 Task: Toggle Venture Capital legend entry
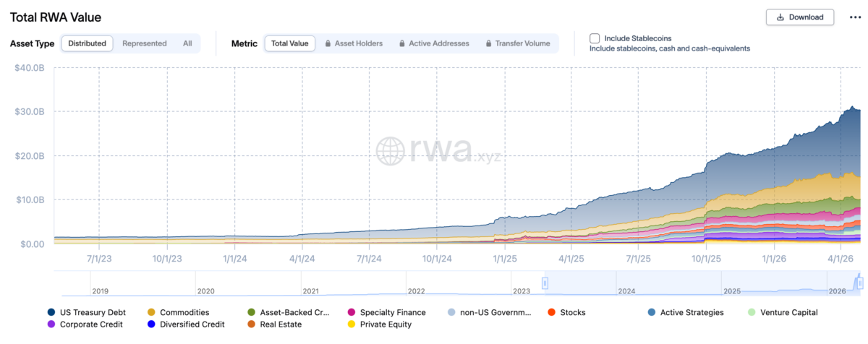click(x=783, y=312)
